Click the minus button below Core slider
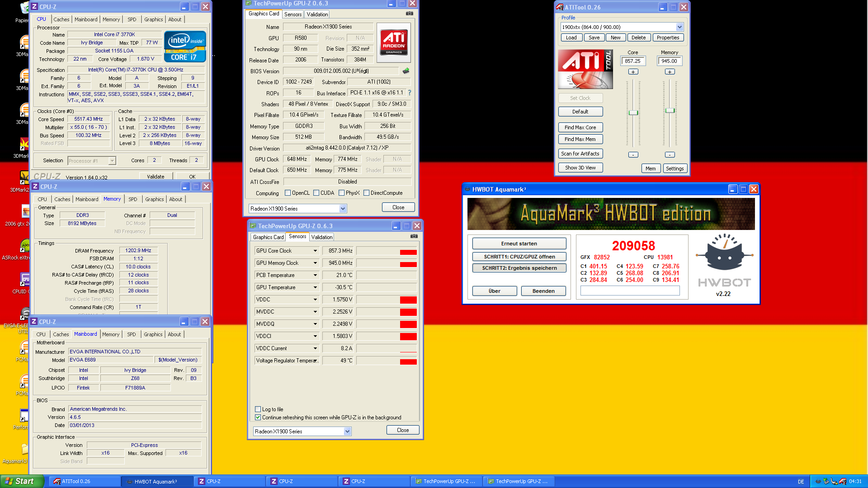 633,155
